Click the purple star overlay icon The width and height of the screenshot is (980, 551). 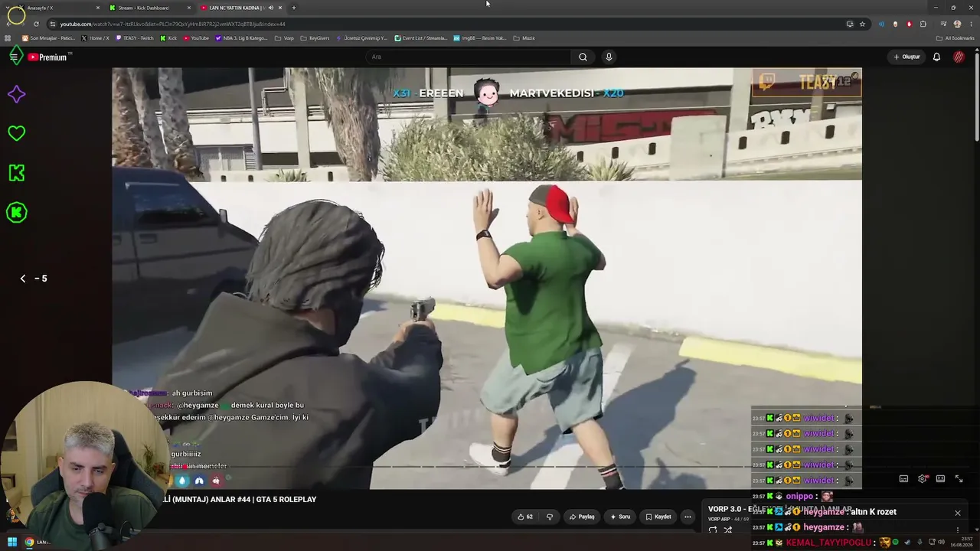[16, 94]
